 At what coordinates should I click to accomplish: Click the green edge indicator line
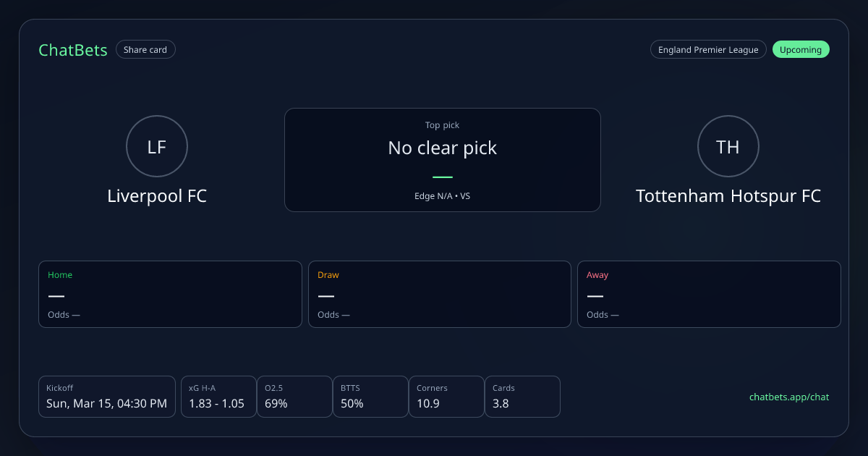click(442, 177)
